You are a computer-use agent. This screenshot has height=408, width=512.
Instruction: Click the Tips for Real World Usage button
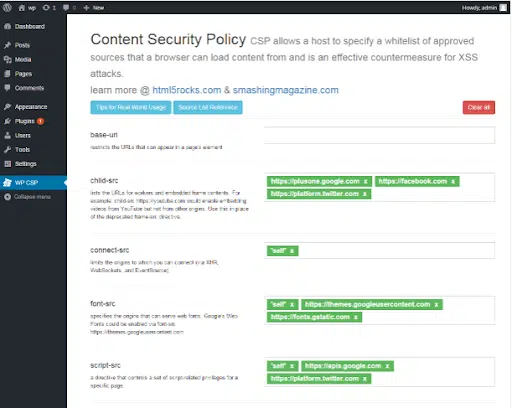(x=131, y=107)
